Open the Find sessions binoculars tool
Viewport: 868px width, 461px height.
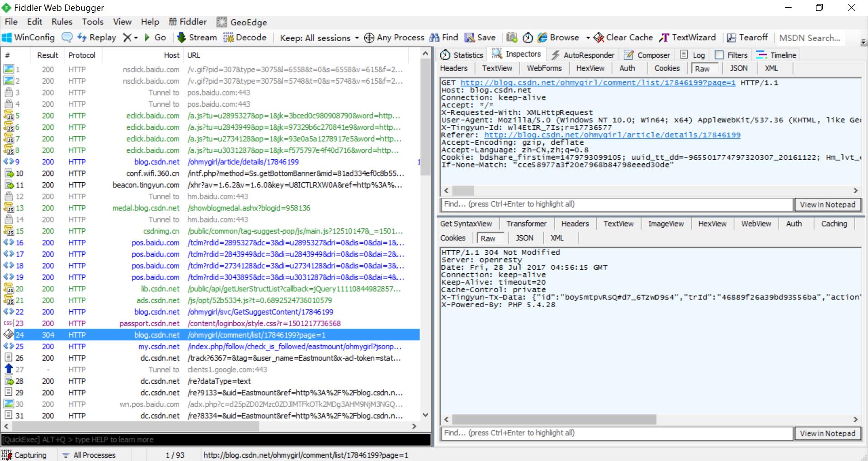[443, 38]
